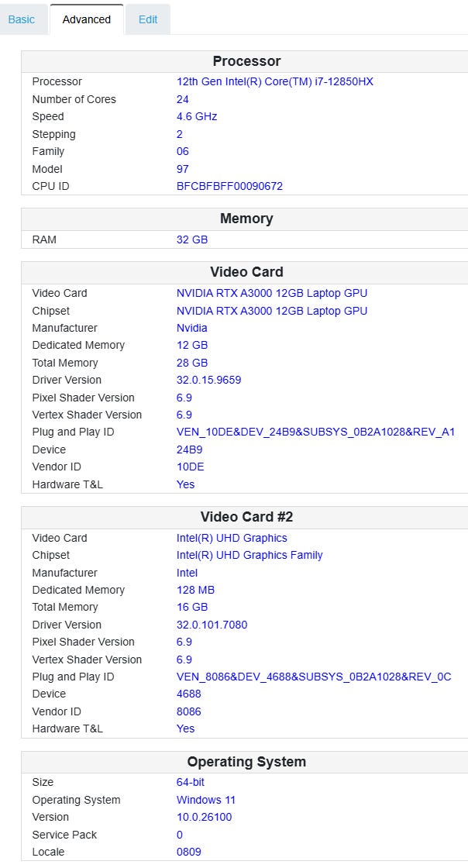Select driver version 32.0.15.9659
The height and width of the screenshot is (868, 468).
(x=208, y=380)
